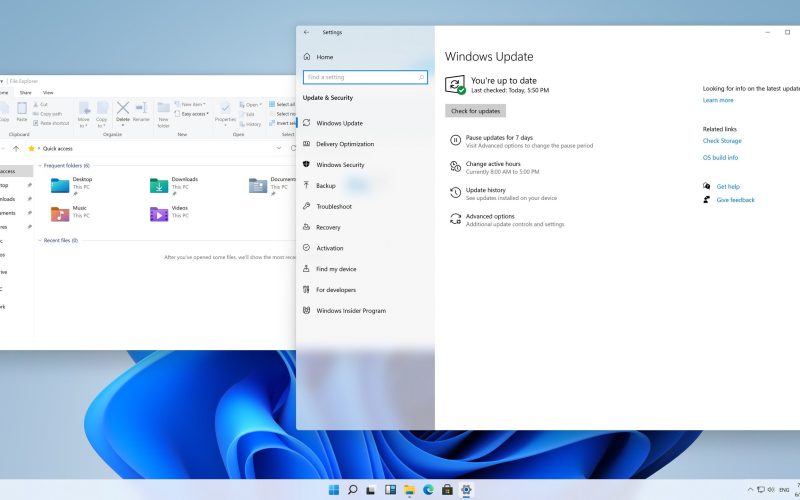This screenshot has height=500, width=800.
Task: Go back with the Settings back arrow
Action: 306,32
